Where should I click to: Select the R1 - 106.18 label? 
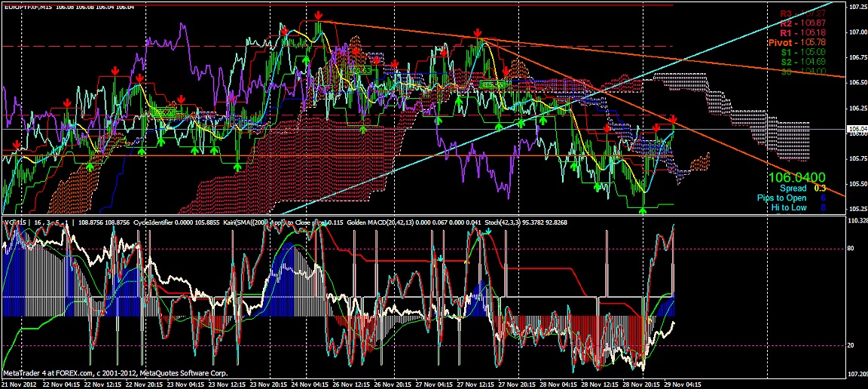tap(803, 32)
